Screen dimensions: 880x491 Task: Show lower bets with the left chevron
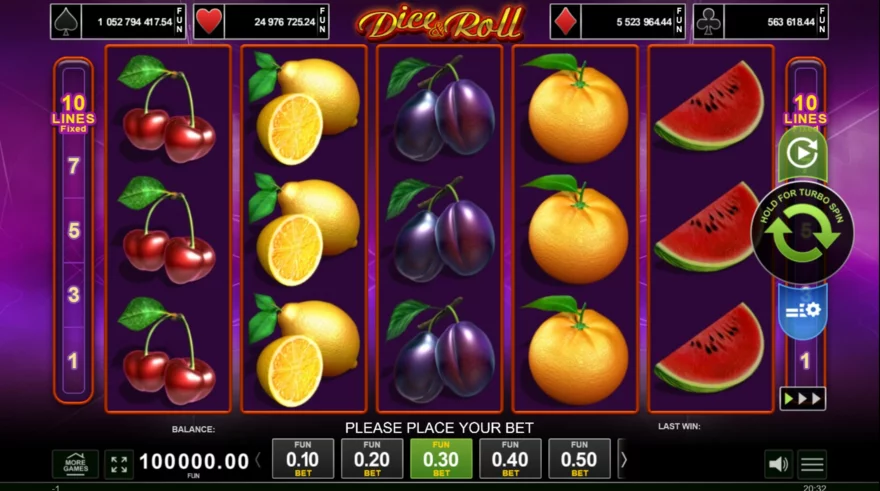point(258,460)
